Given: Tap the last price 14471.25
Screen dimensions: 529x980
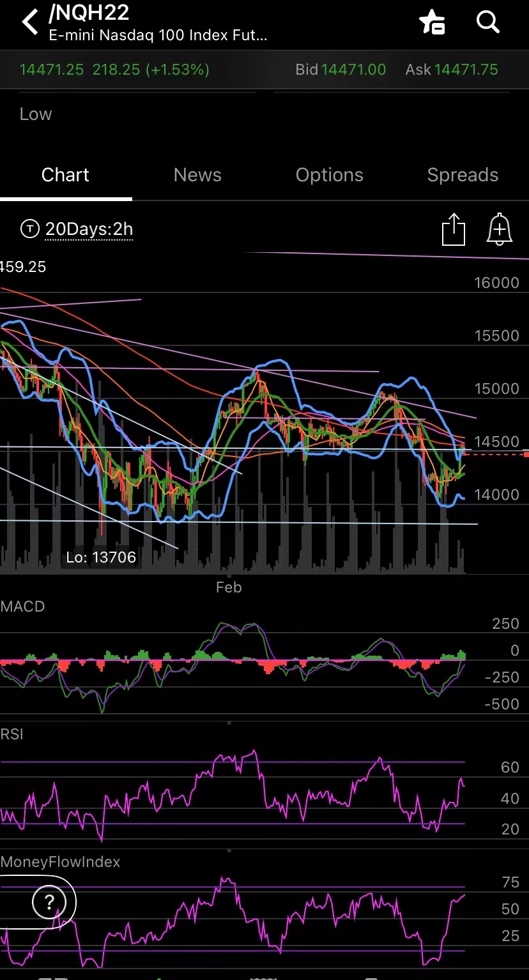Looking at the screenshot, I should click(51, 70).
